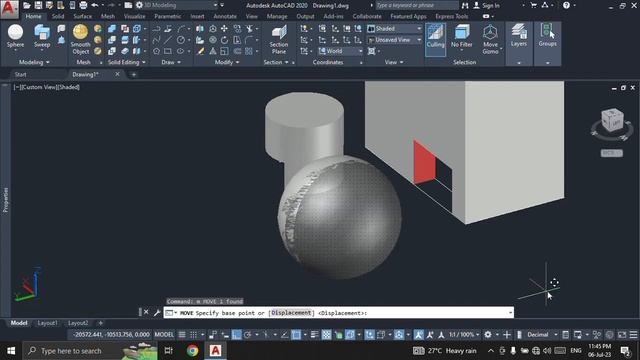Open the Home ribbon tab

click(33, 16)
